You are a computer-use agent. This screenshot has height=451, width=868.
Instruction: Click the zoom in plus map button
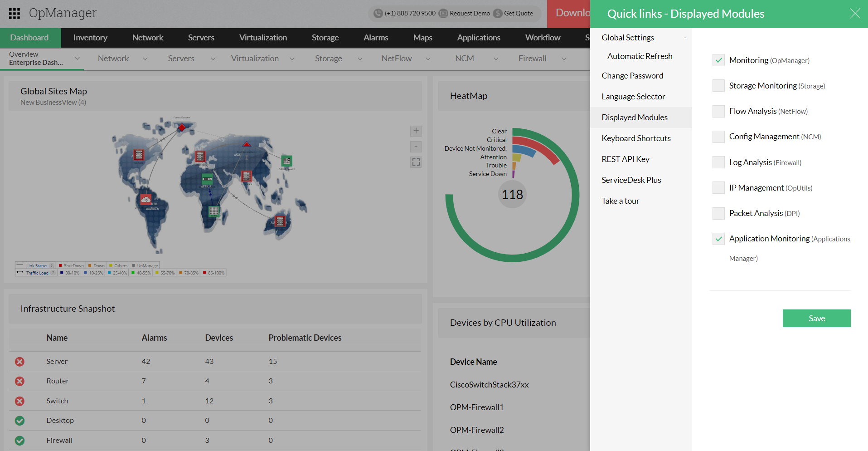[416, 131]
